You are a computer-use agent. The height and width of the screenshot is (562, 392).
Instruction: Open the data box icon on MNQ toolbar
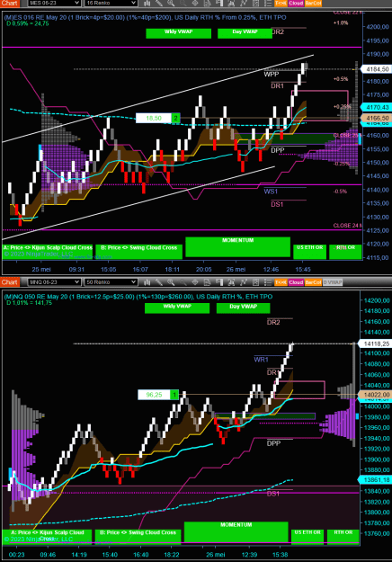(208, 282)
